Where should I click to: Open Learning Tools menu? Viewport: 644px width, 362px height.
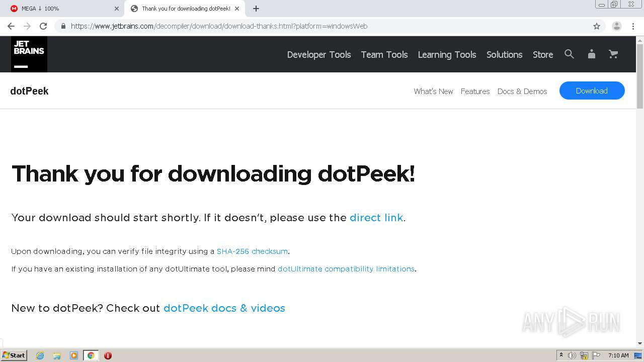[x=447, y=54]
